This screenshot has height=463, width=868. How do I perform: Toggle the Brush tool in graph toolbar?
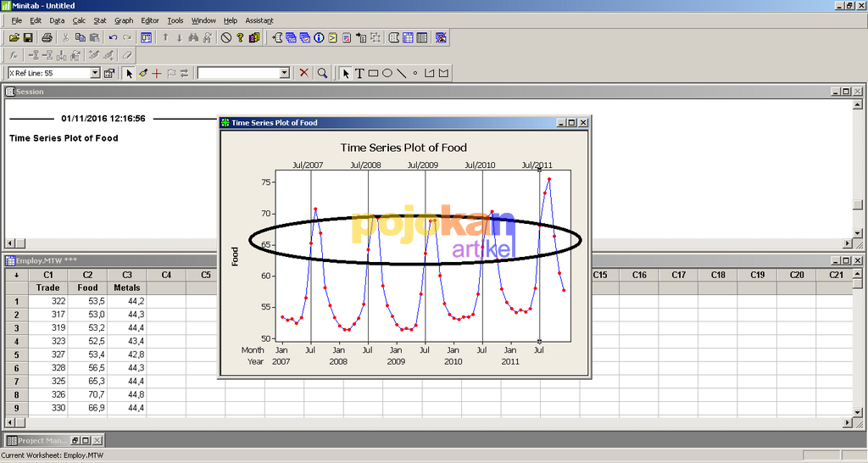(143, 74)
